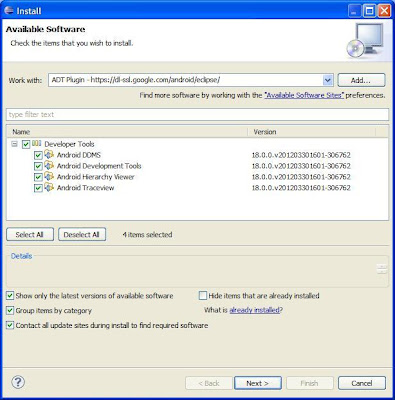Click the Version column header
The width and height of the screenshot is (395, 400).
tap(312, 132)
